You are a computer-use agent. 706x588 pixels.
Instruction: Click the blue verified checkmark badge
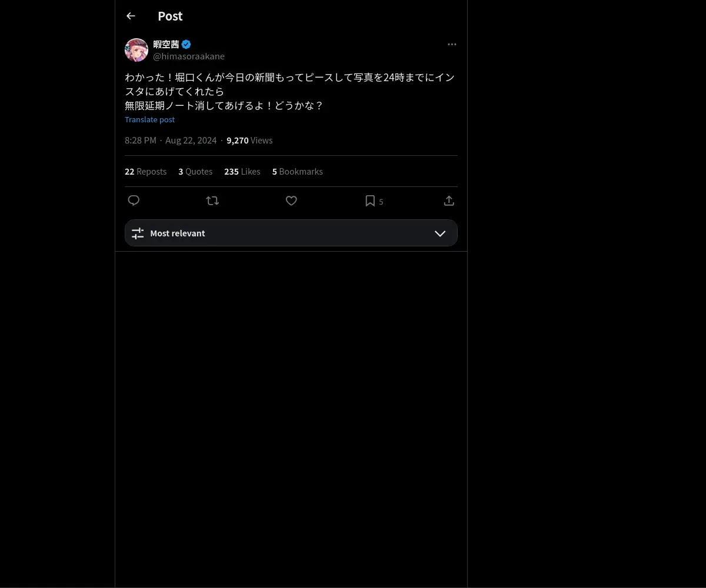tap(186, 44)
